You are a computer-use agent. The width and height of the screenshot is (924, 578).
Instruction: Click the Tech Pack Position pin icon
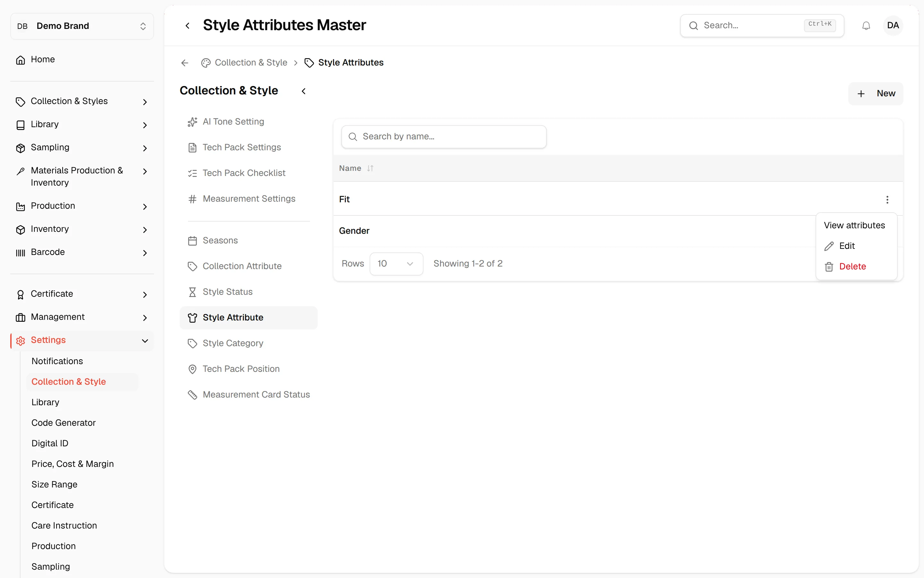(x=193, y=369)
